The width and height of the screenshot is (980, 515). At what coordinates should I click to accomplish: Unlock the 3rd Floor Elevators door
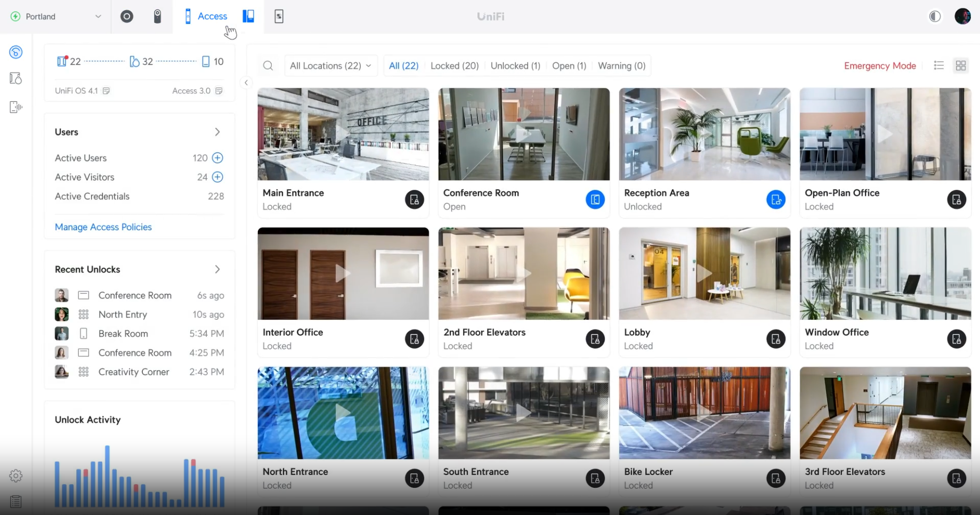(957, 479)
